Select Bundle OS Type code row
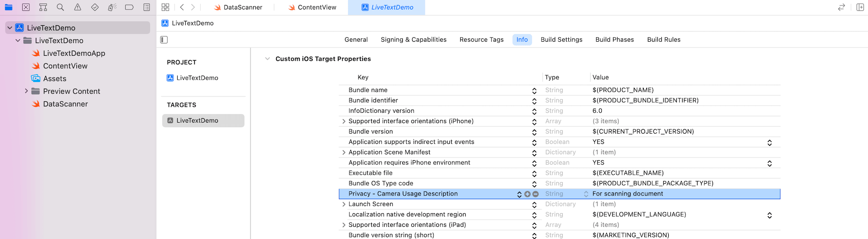The height and width of the screenshot is (239, 868). point(559,184)
